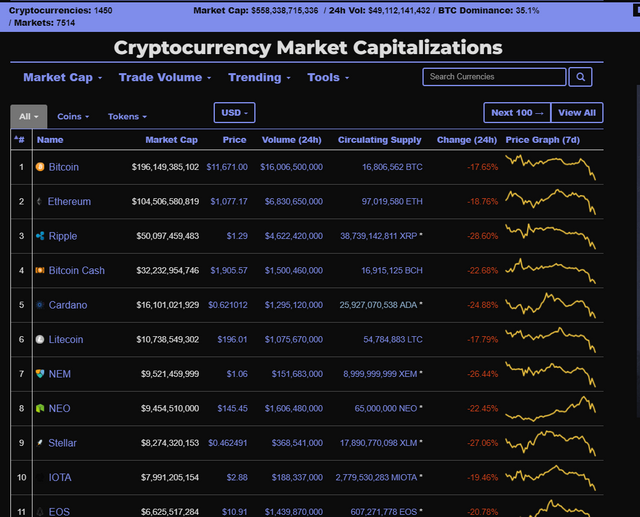This screenshot has width=640, height=517.
Task: Click the Ripple logo icon
Action: (x=40, y=236)
